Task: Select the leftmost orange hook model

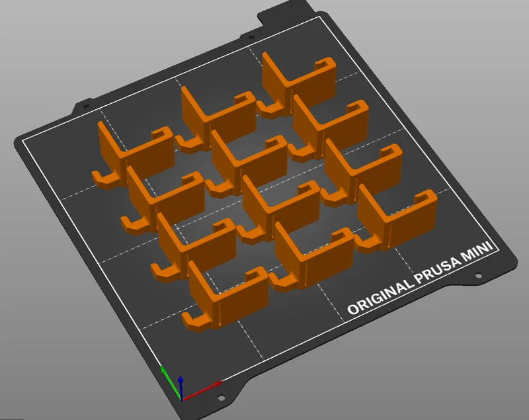Action: (133, 155)
